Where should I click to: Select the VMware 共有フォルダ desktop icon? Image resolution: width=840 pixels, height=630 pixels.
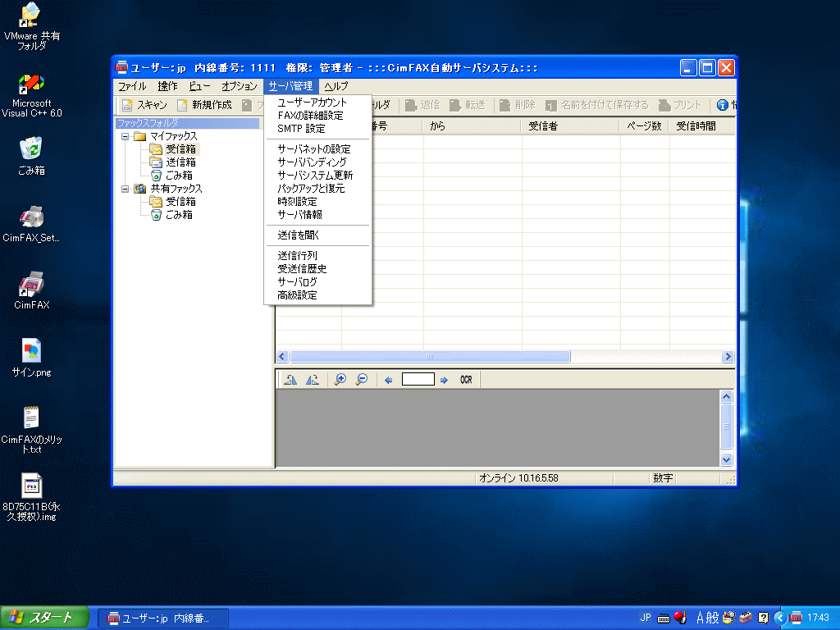[32, 26]
